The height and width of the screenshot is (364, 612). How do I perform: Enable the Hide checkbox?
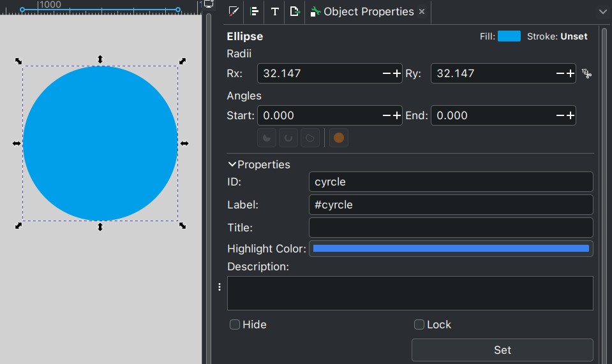coord(235,324)
